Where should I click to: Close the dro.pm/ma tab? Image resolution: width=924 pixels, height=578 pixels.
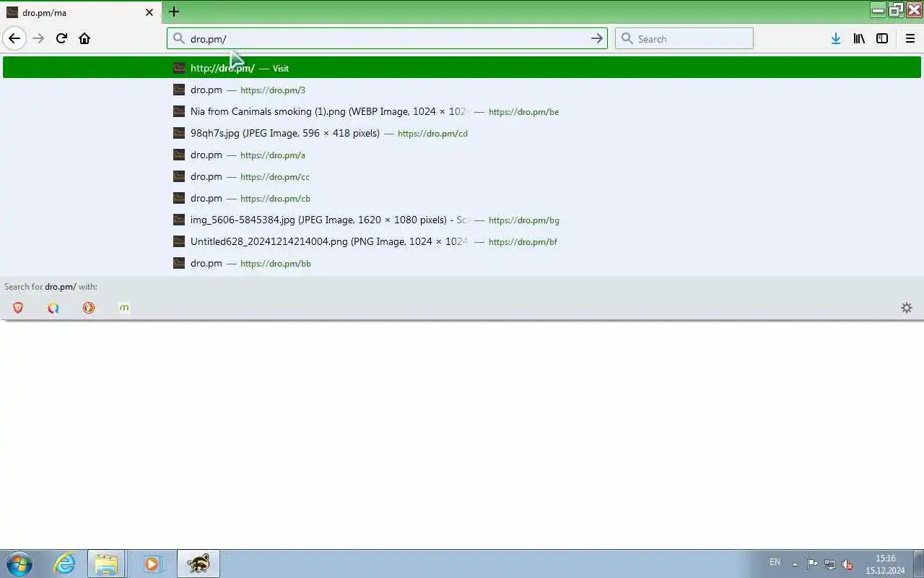click(149, 12)
